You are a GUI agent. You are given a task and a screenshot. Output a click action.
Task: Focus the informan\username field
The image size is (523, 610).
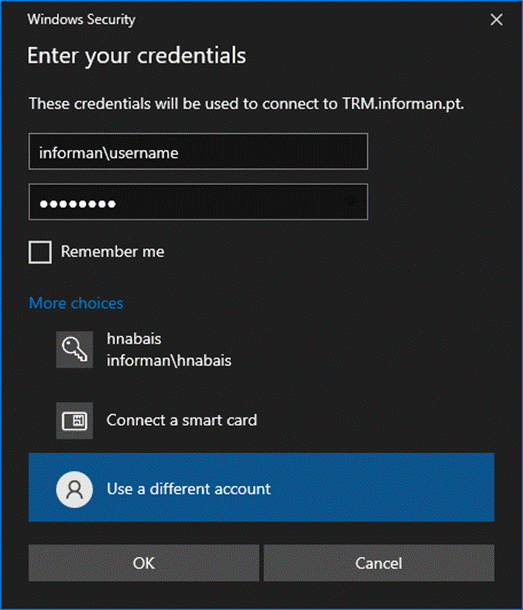[x=198, y=151]
